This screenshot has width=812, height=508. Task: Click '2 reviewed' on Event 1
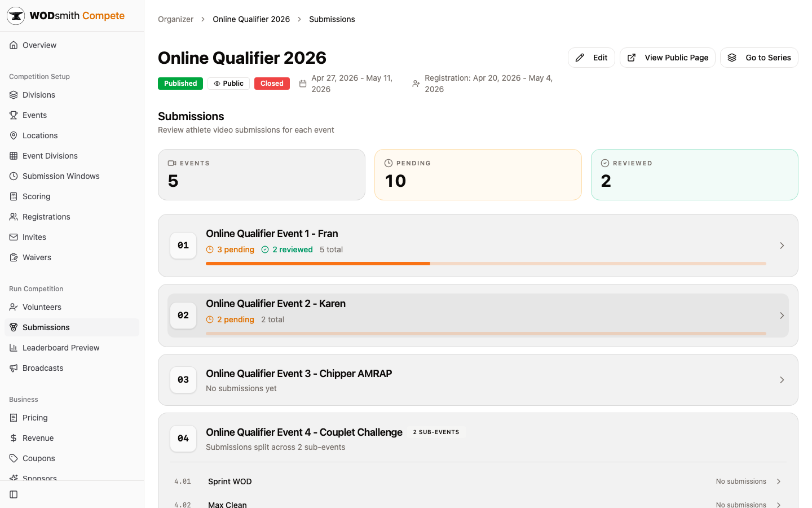[287, 249]
